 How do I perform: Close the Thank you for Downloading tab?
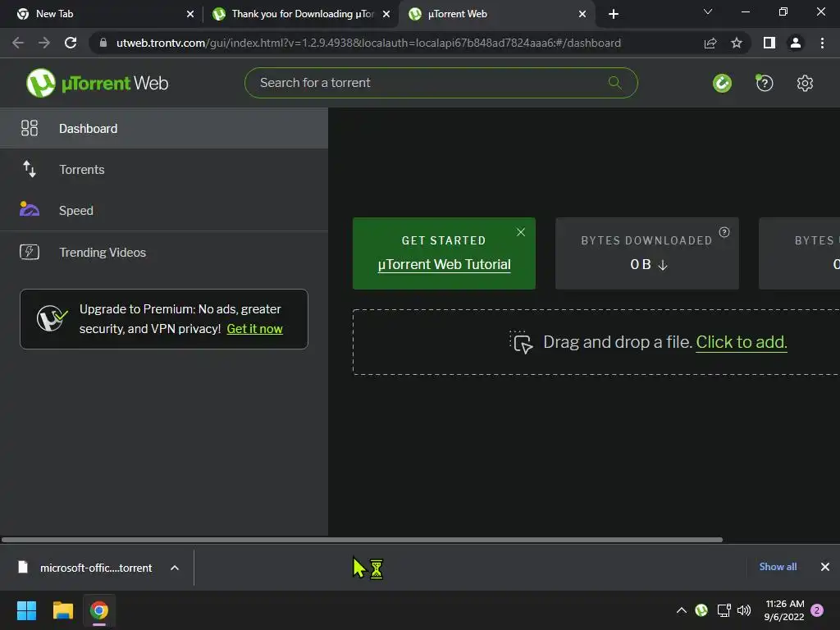(386, 14)
